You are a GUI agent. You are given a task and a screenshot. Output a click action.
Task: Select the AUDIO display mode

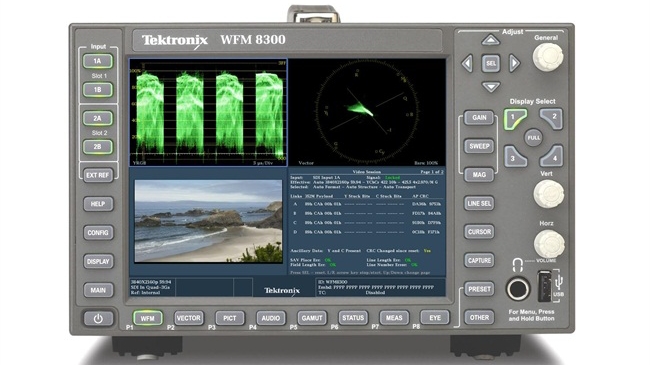[x=271, y=318]
